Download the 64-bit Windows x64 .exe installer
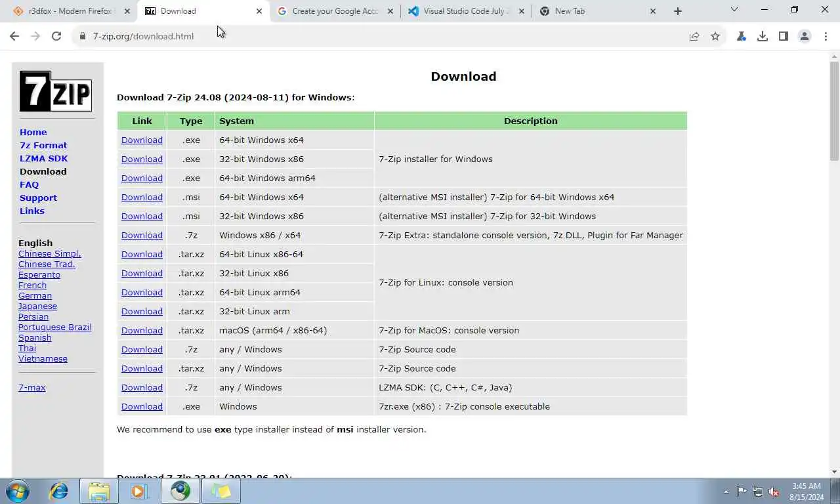This screenshot has height=504, width=840. (142, 140)
